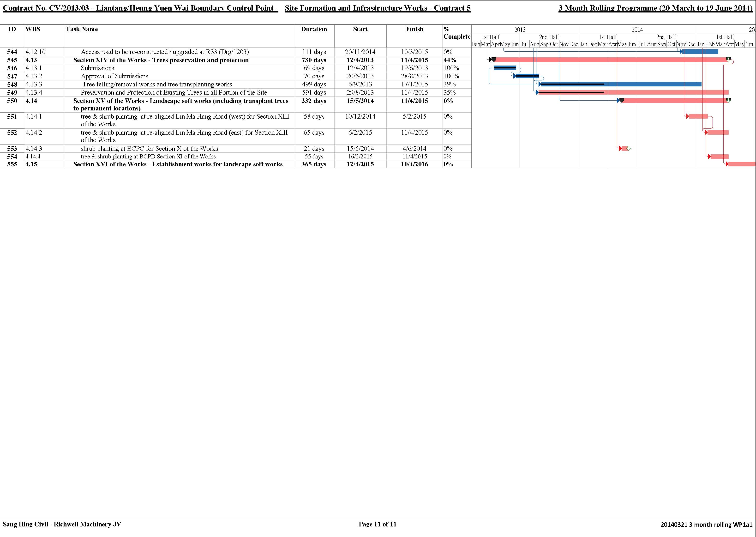Select 'shrub planting at BCPC for Section X' task
This screenshot has width=756, height=537.
coord(149,148)
